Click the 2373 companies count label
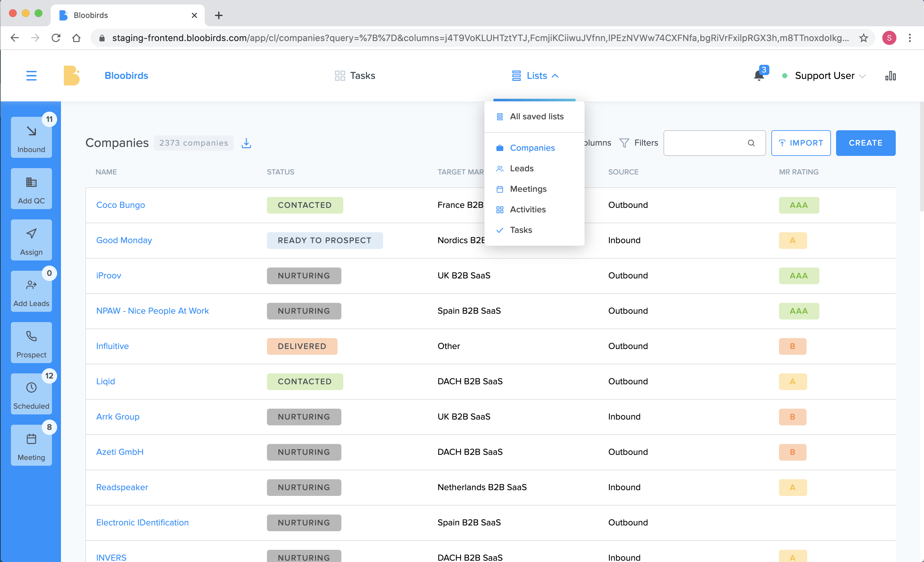 [x=193, y=143]
